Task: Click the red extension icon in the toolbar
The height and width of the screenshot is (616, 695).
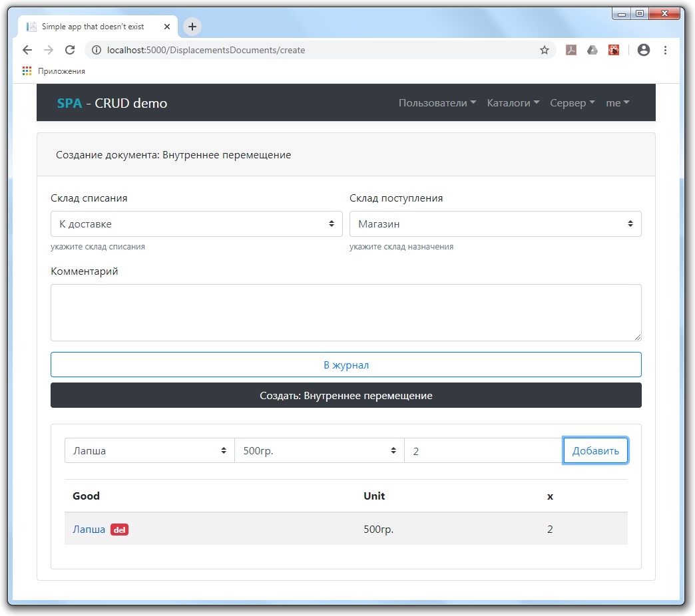Action: point(614,50)
